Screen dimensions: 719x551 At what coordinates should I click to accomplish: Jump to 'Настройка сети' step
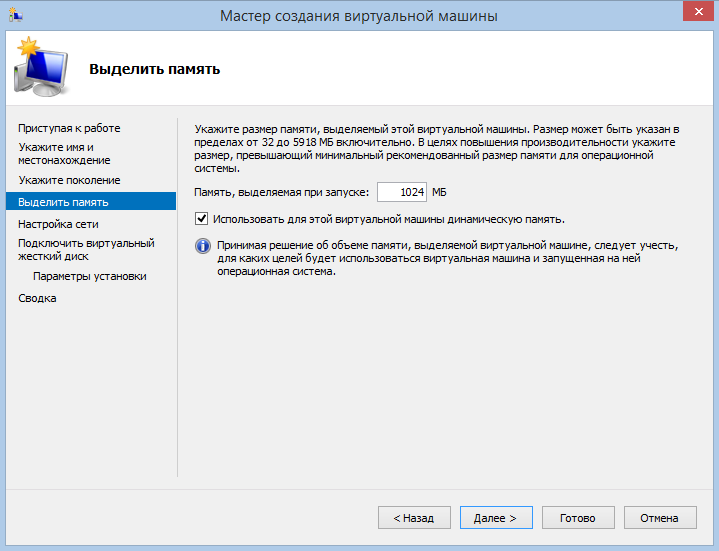[x=58, y=224]
